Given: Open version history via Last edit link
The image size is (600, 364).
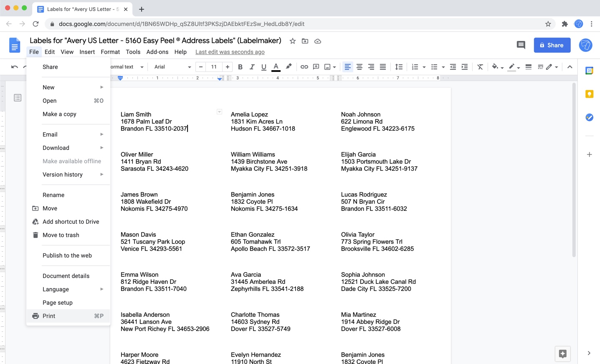Looking at the screenshot, I should pos(230,52).
